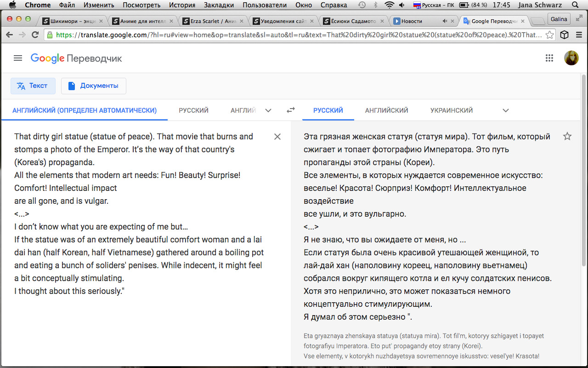Select Русский as source language tab
Viewport: 588px width, 368px height.
pyautogui.click(x=193, y=110)
